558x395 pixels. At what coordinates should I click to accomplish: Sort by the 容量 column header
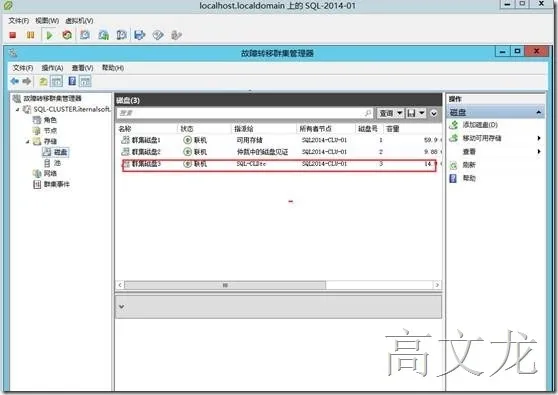coord(393,129)
